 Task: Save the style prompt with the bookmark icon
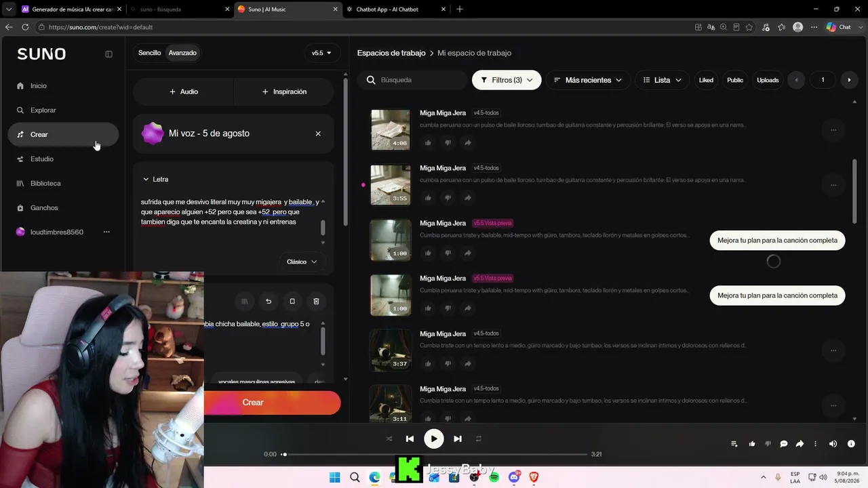pyautogui.click(x=292, y=301)
